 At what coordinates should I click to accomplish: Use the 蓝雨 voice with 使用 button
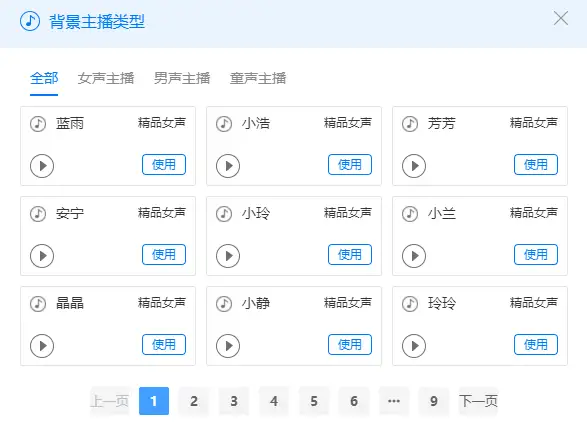tap(164, 164)
